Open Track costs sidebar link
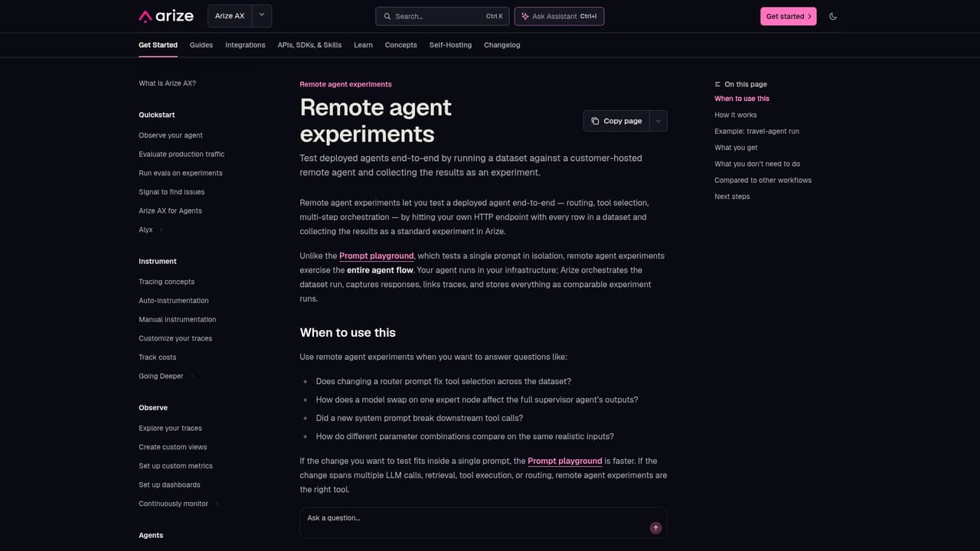The width and height of the screenshot is (980, 551). [x=158, y=357]
